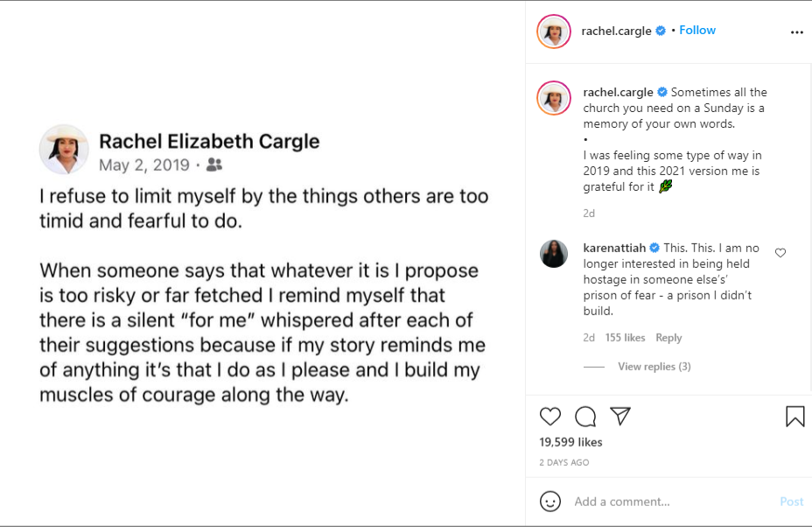This screenshot has width=812, height=527.
Task: Follow rachel.cargle via the Follow link
Action: tap(697, 30)
